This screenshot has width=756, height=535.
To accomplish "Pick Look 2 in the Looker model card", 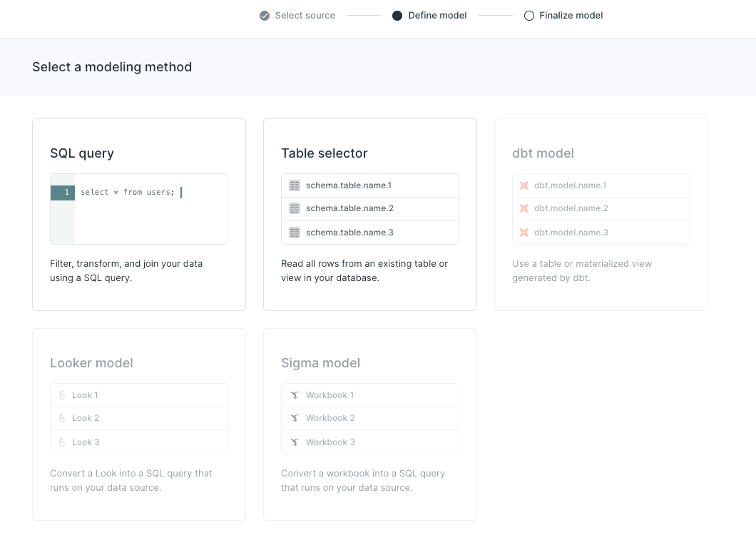I will tap(138, 417).
